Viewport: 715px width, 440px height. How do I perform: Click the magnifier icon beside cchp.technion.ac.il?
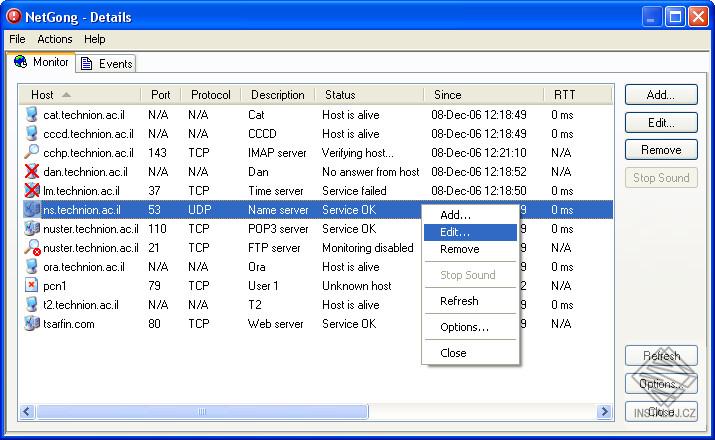tap(31, 153)
